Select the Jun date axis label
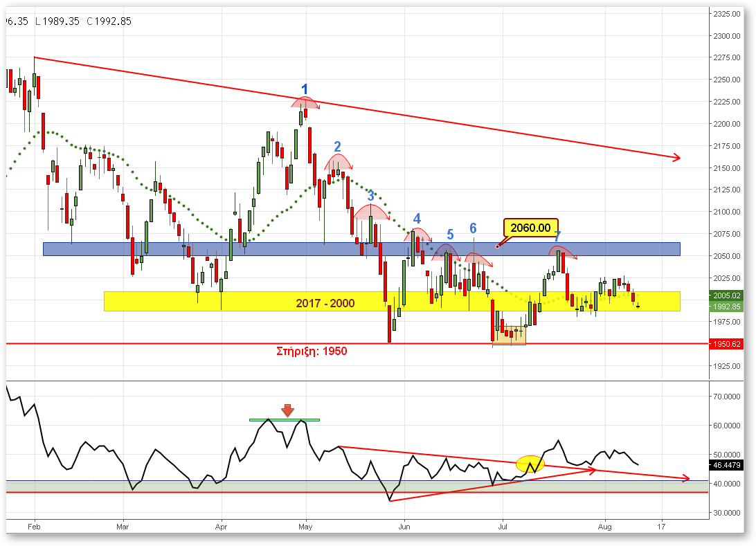This screenshot has height=546, width=756. [x=404, y=527]
